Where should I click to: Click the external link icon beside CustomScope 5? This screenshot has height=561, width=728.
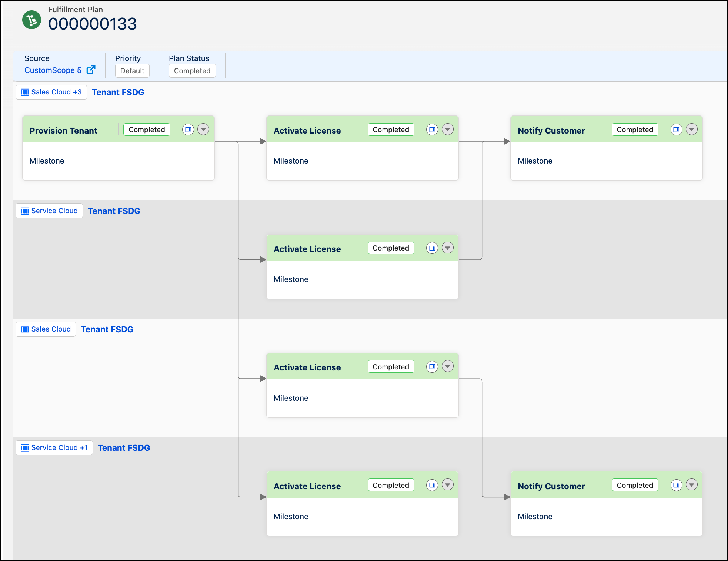[91, 70]
